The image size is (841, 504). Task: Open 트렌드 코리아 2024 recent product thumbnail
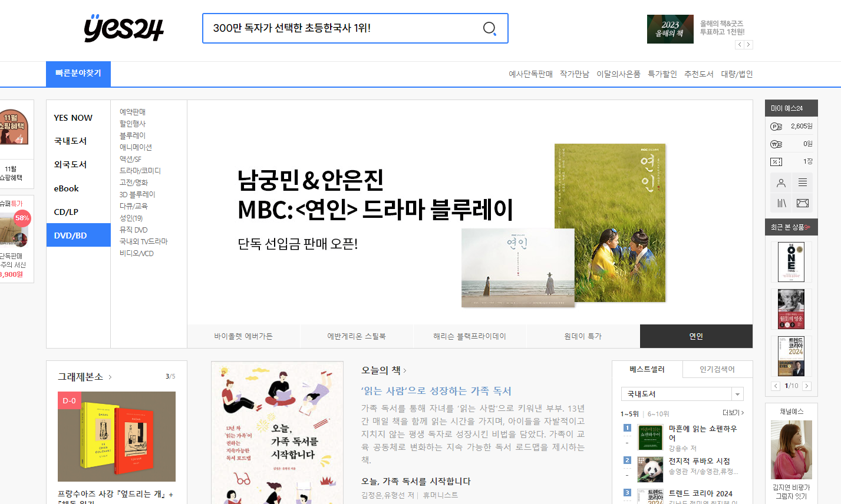[x=791, y=356]
